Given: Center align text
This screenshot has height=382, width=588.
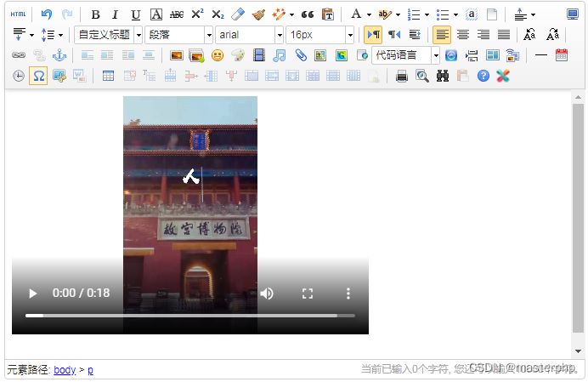Looking at the screenshot, I should click(463, 35).
